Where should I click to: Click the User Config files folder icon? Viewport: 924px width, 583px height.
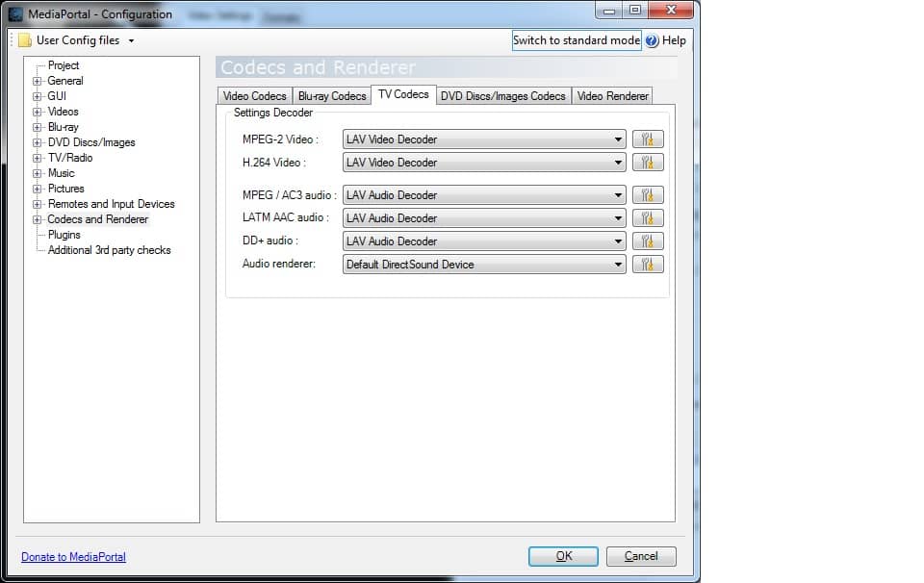click(x=25, y=40)
